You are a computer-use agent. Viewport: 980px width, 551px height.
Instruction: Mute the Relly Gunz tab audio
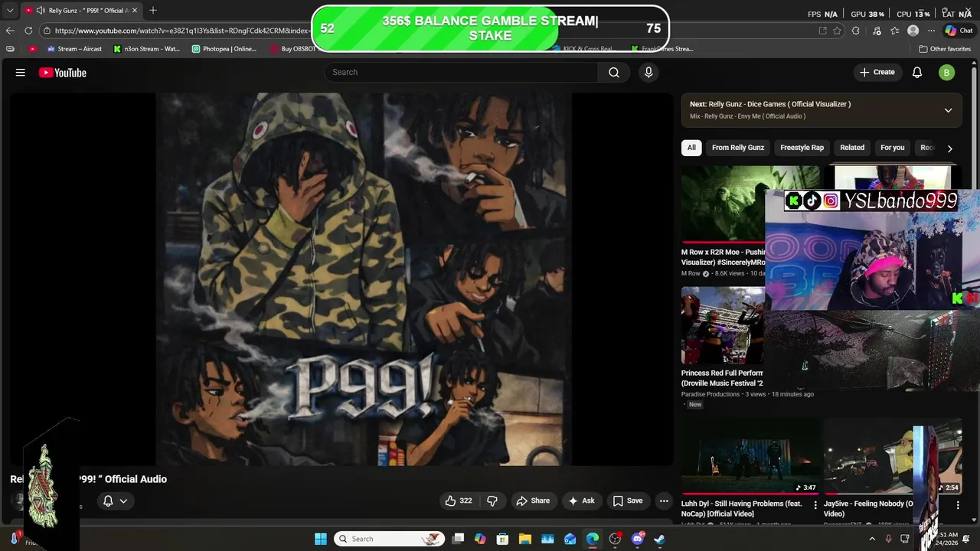[40, 10]
